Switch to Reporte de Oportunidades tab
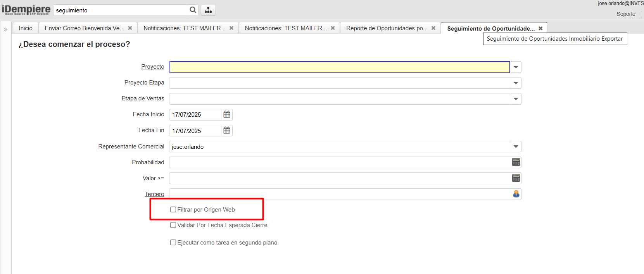 click(387, 28)
